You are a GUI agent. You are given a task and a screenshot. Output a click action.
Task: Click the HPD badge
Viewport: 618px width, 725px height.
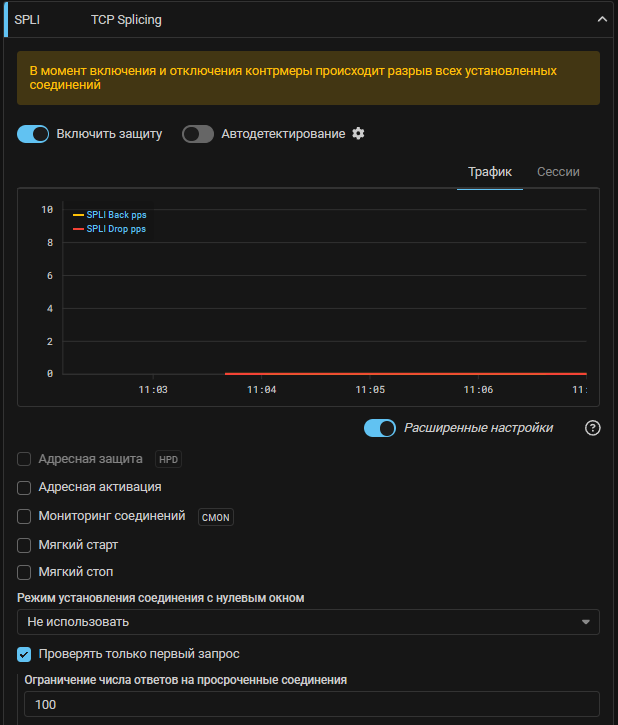point(168,459)
